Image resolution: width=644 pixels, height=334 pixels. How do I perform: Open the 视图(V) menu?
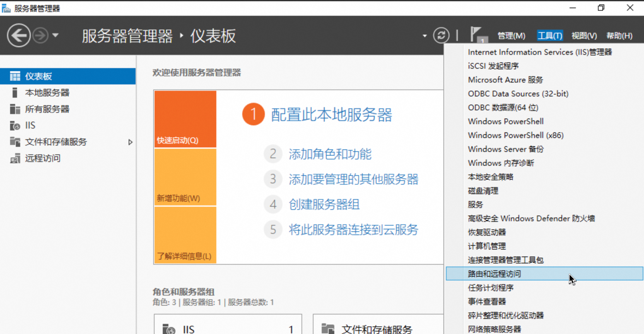click(584, 36)
